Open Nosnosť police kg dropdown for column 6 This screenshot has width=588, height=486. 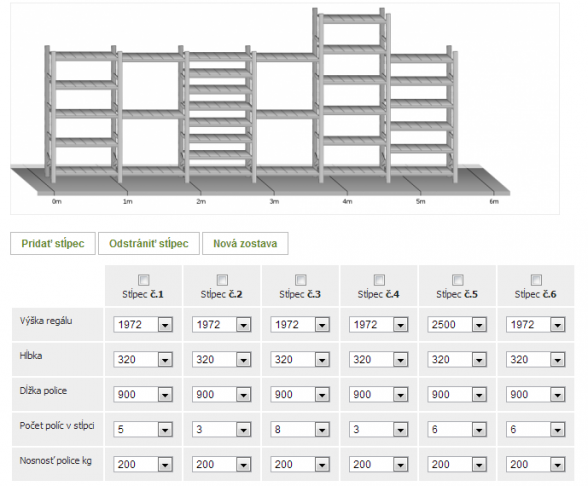coord(536,464)
